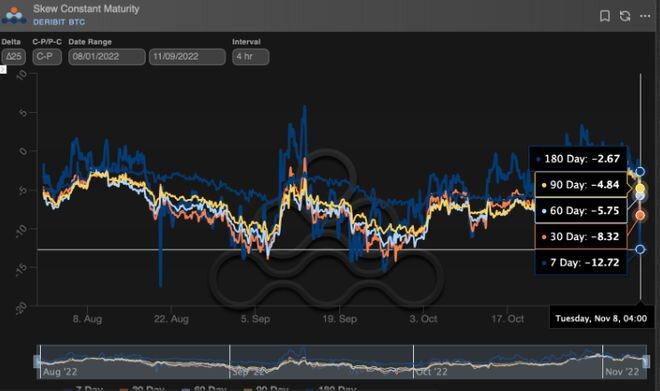Click Sep '22 in the range navigator

[x=249, y=372]
